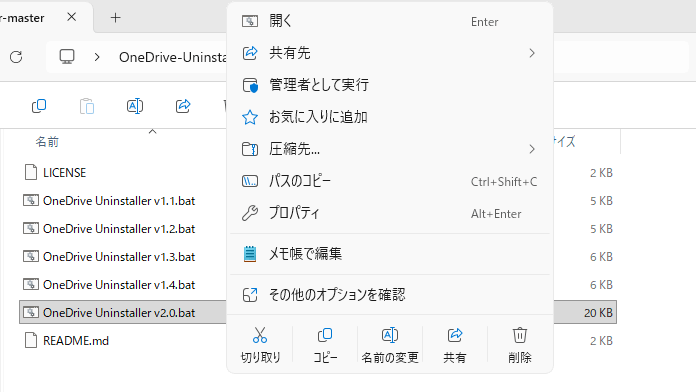Choose 管理者として実行
This screenshot has width=696, height=392.
point(390,85)
